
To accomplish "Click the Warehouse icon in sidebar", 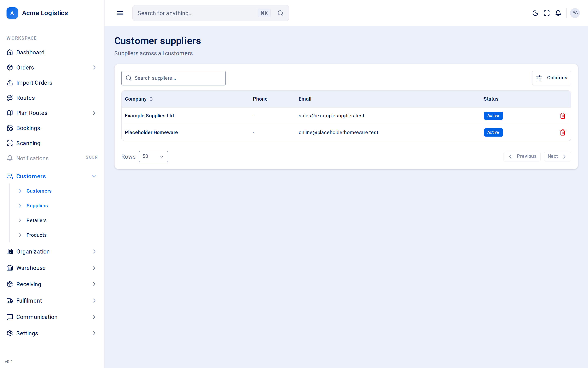I will (10, 268).
